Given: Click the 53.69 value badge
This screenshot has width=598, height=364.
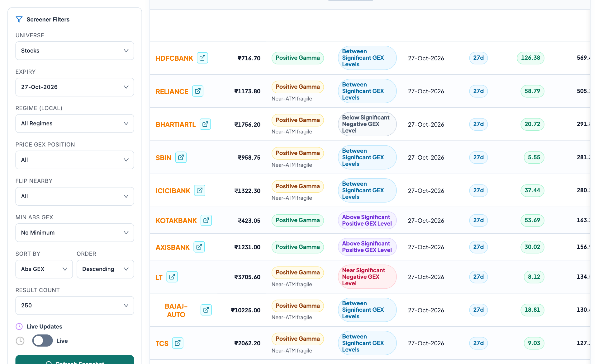Looking at the screenshot, I should [x=532, y=220].
